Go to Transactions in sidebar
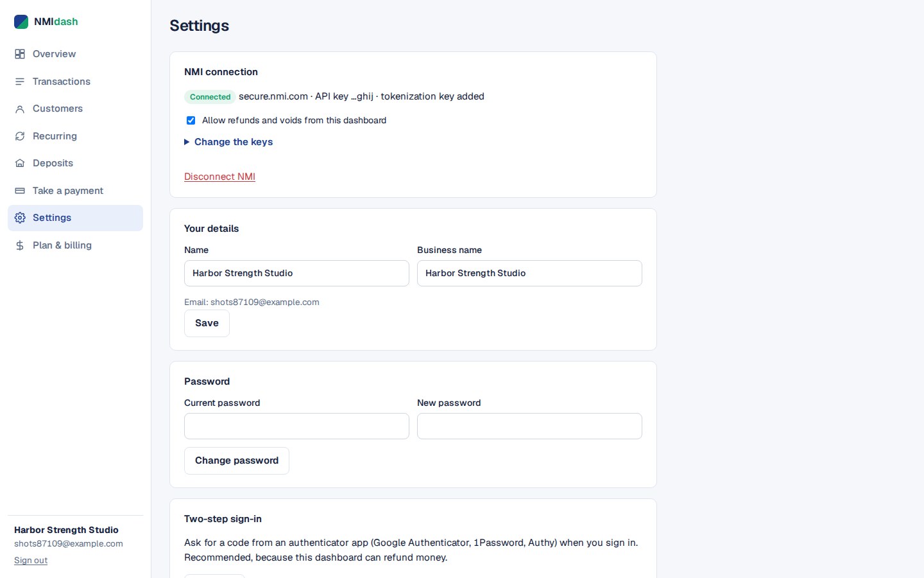This screenshot has width=924, height=578. [x=75, y=82]
